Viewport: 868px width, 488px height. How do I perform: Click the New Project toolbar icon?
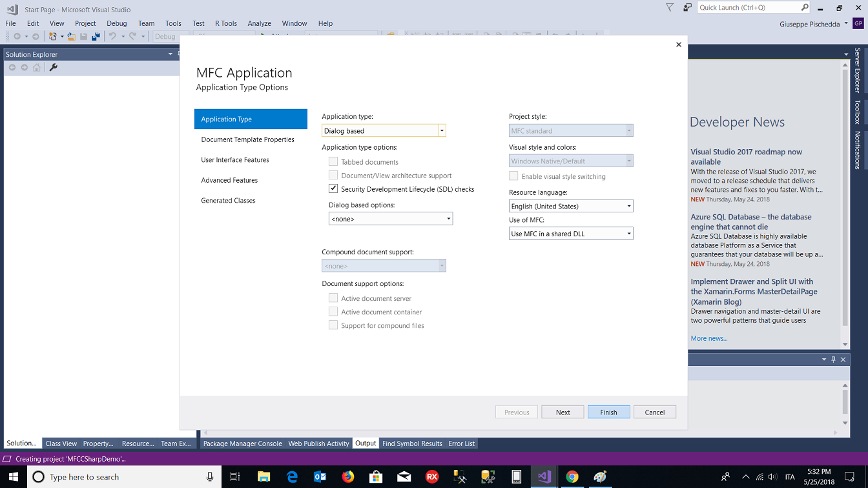click(x=54, y=37)
